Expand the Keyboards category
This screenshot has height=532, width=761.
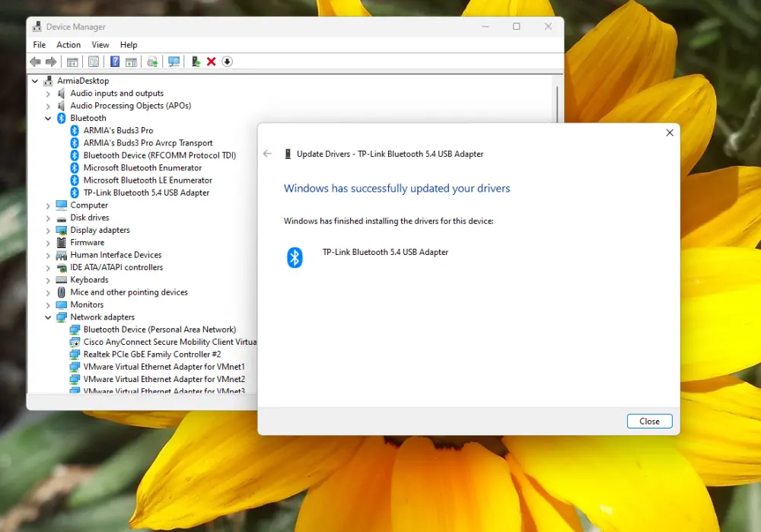48,280
